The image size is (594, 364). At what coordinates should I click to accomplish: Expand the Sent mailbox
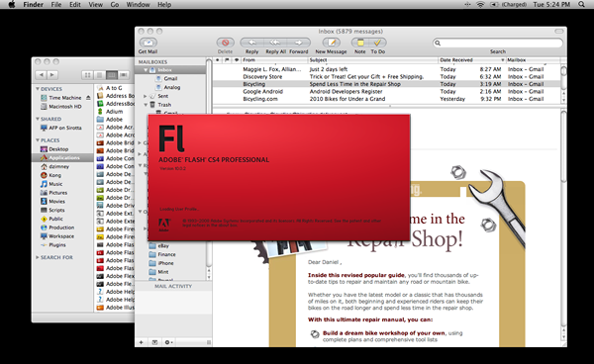[146, 96]
